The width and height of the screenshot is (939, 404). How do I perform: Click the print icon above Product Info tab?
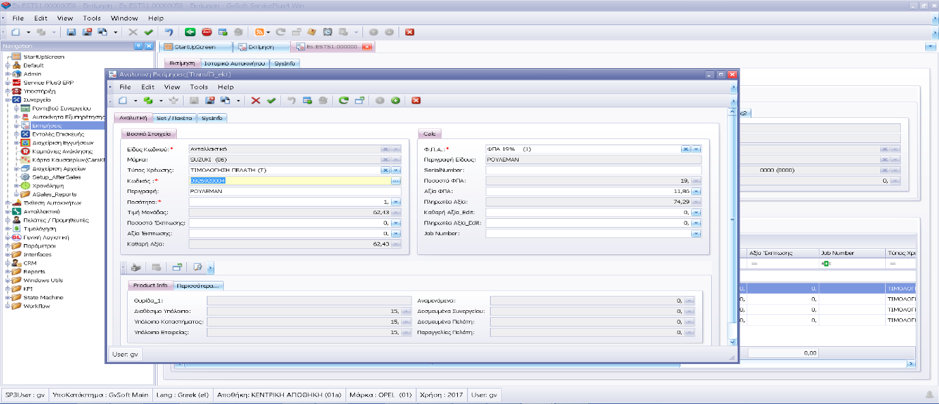[x=137, y=268]
